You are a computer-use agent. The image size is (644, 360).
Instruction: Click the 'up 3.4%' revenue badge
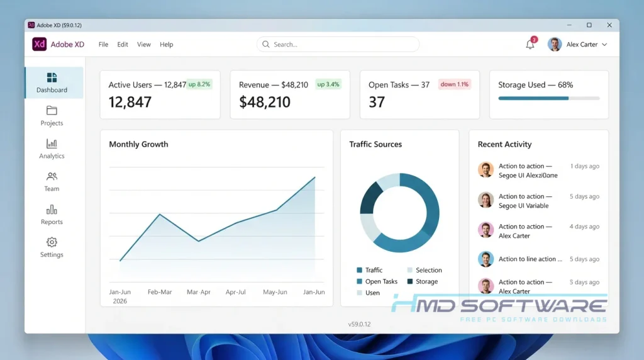(x=328, y=84)
